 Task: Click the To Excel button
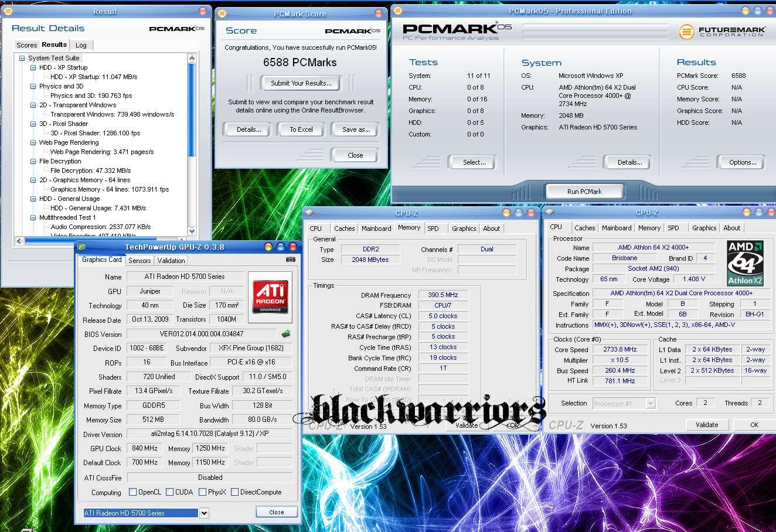[x=301, y=129]
